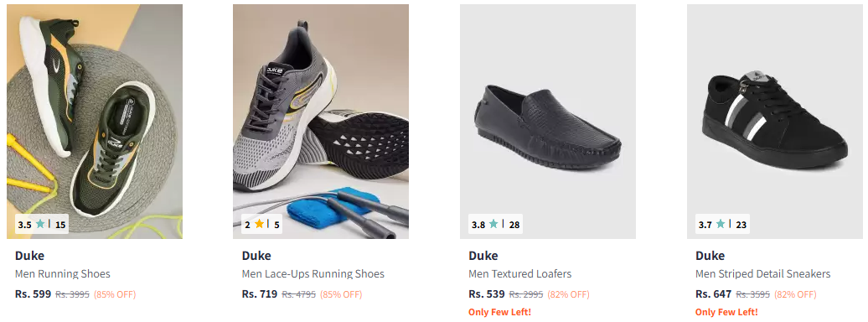Screen dimensions: 868x322
Task: Click the Men Running Shoes title
Action: click(x=63, y=273)
